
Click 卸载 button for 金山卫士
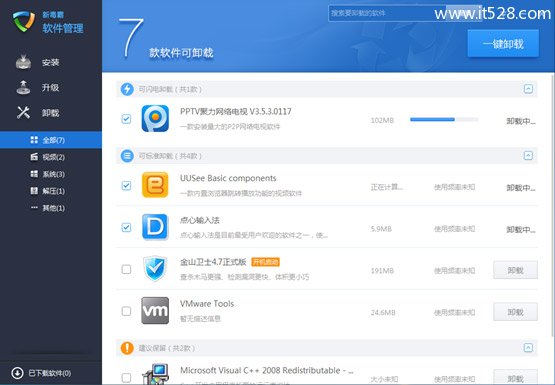point(515,270)
